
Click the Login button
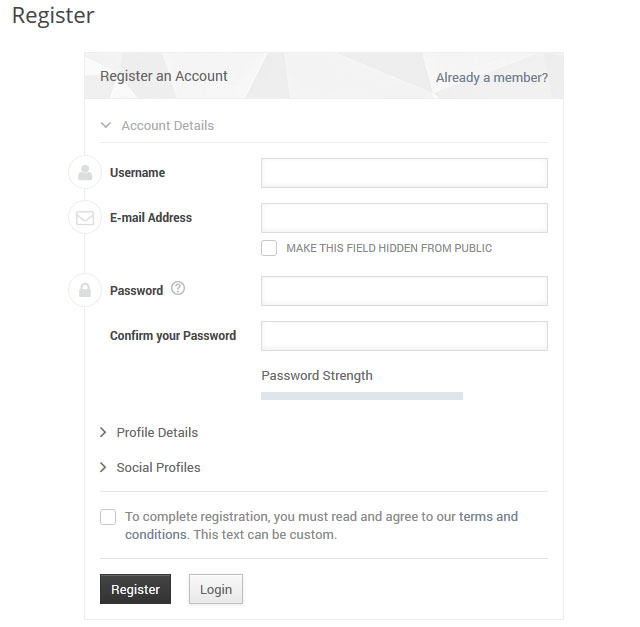coord(216,589)
